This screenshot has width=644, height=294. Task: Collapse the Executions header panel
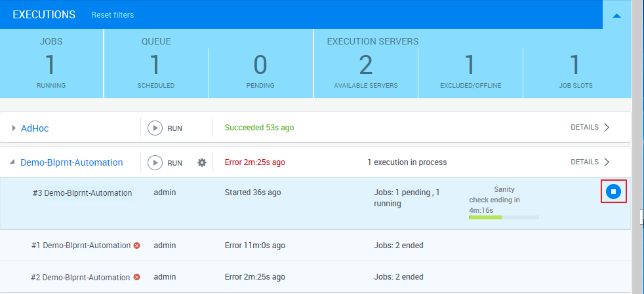pyautogui.click(x=616, y=15)
